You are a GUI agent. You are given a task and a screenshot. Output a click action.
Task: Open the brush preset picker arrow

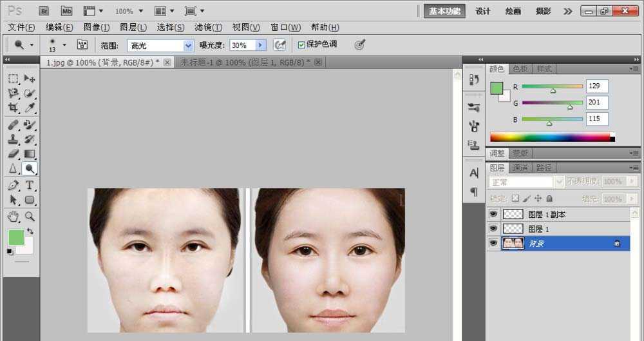tap(64, 44)
